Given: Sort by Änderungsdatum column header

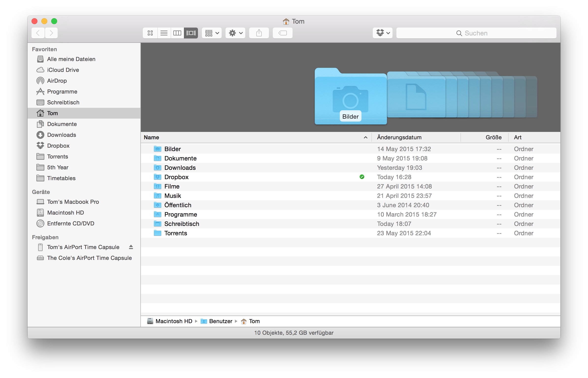Looking at the screenshot, I should [399, 137].
